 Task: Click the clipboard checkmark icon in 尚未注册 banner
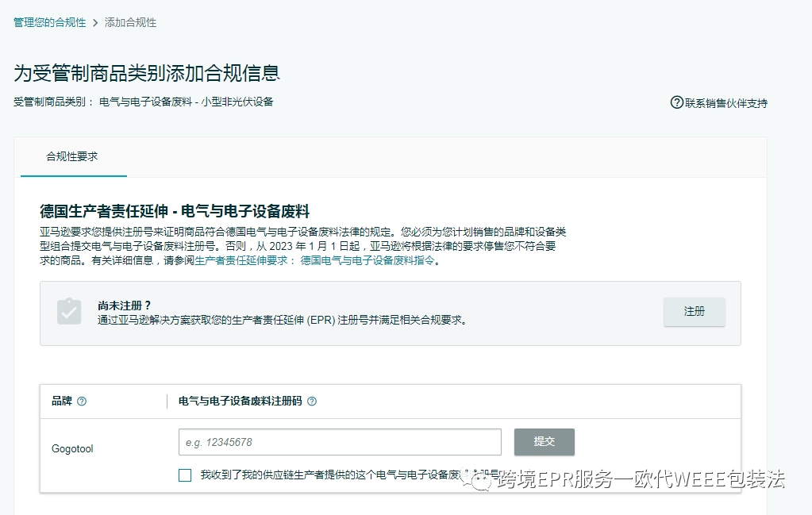pos(68,312)
